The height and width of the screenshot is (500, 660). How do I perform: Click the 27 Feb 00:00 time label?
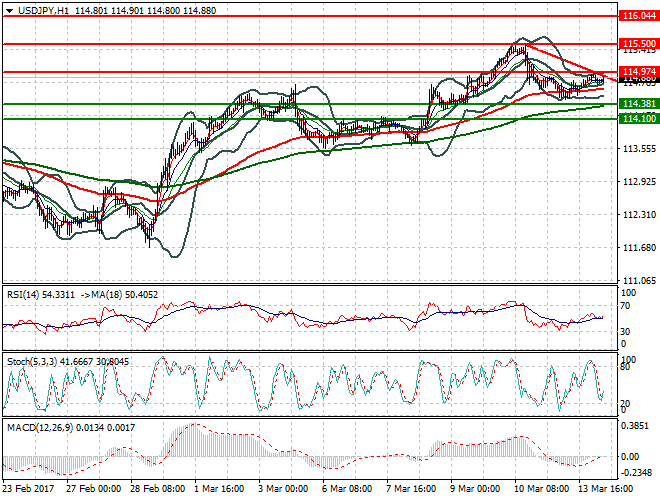tap(93, 489)
